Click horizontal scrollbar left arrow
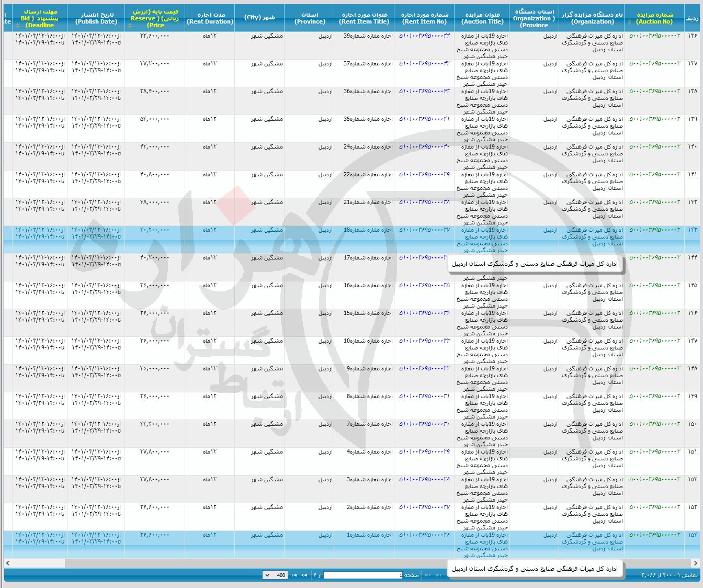Viewport: 703px width, 588px height. [8, 563]
